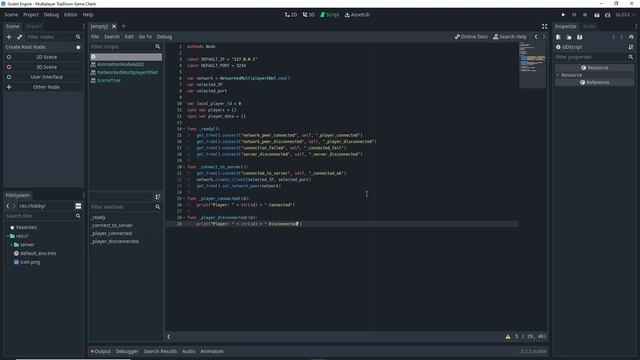Viewport: 640px width, 360px height.
Task: Create a User Interface root node
Action: (x=43, y=77)
